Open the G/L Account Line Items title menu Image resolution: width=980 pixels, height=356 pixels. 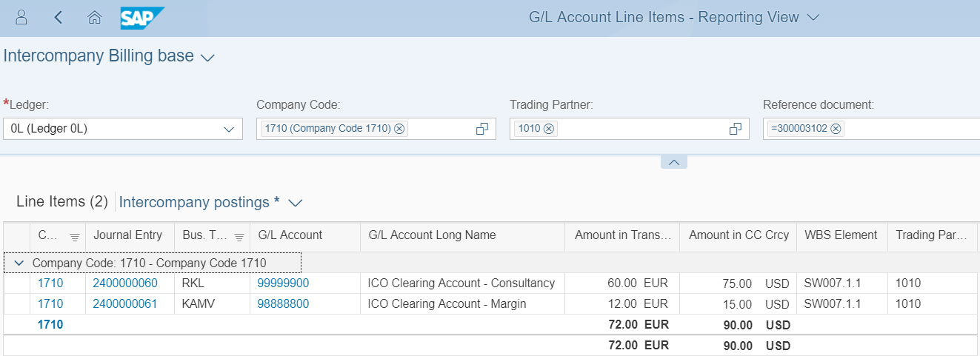pyautogui.click(x=813, y=17)
